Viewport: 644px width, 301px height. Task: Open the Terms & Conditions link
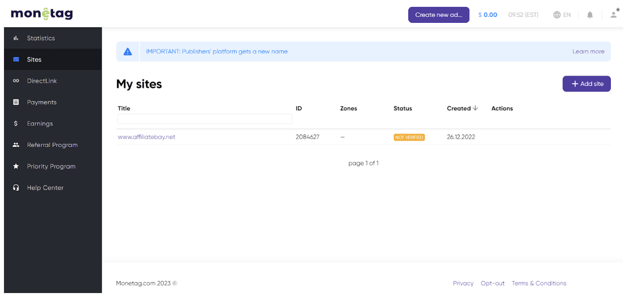tap(539, 283)
